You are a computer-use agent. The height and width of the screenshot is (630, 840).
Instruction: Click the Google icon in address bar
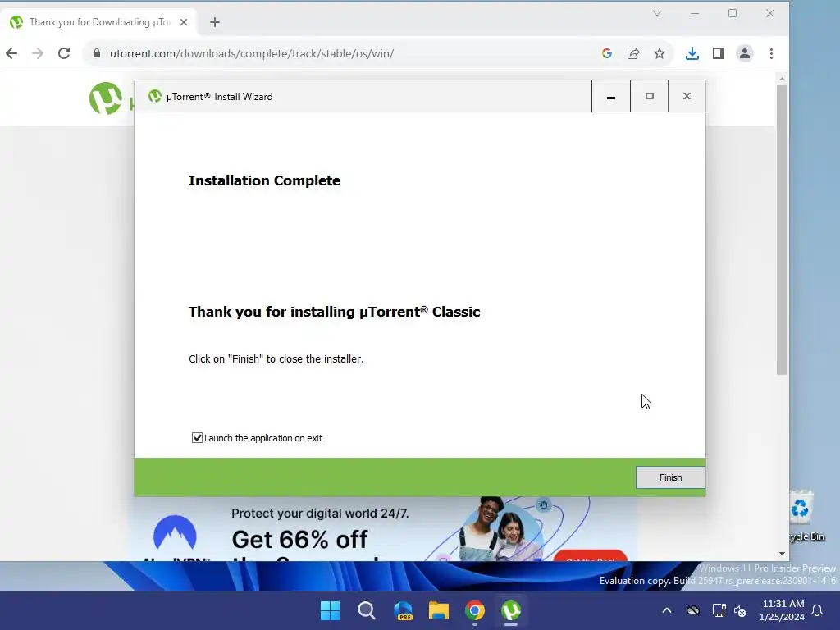[x=607, y=53]
